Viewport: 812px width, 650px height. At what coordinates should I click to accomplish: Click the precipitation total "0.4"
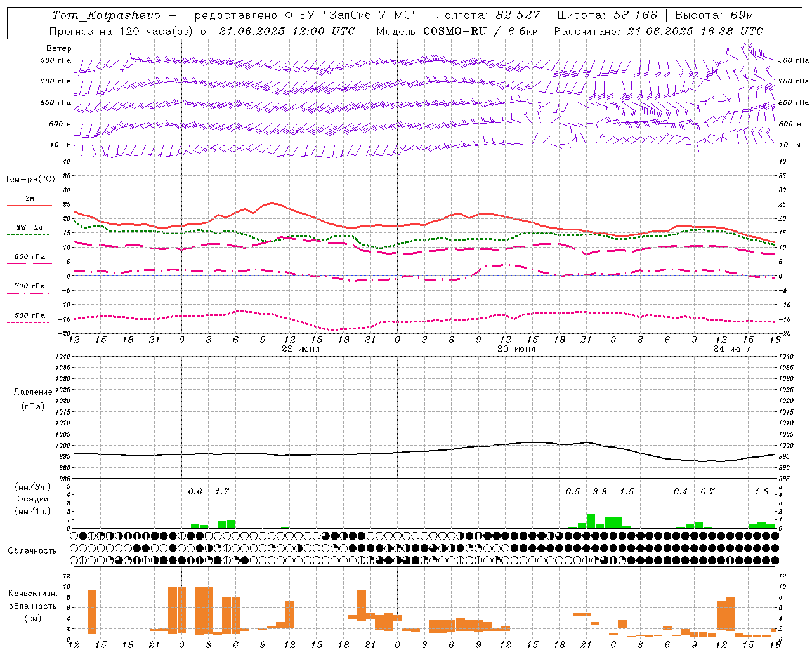click(681, 492)
